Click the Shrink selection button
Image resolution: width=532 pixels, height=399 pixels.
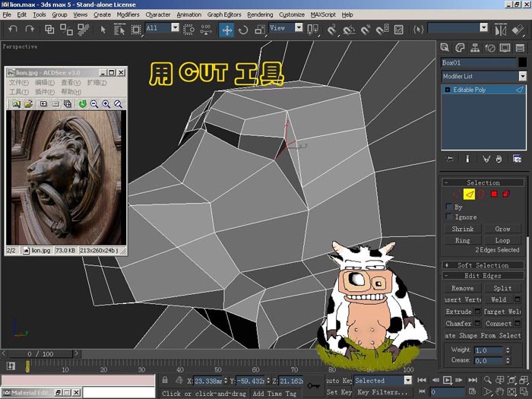pyautogui.click(x=463, y=229)
